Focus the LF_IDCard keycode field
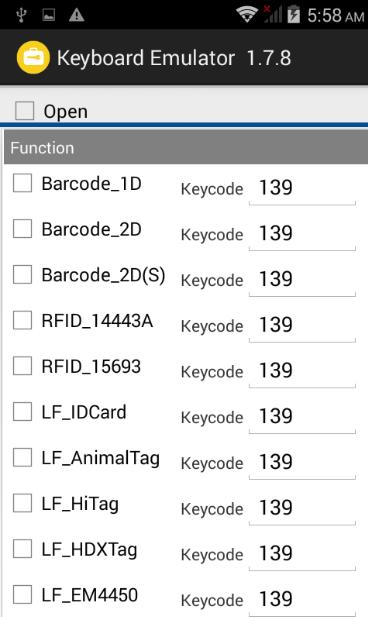Image resolution: width=368 pixels, height=617 pixels. [x=302, y=416]
